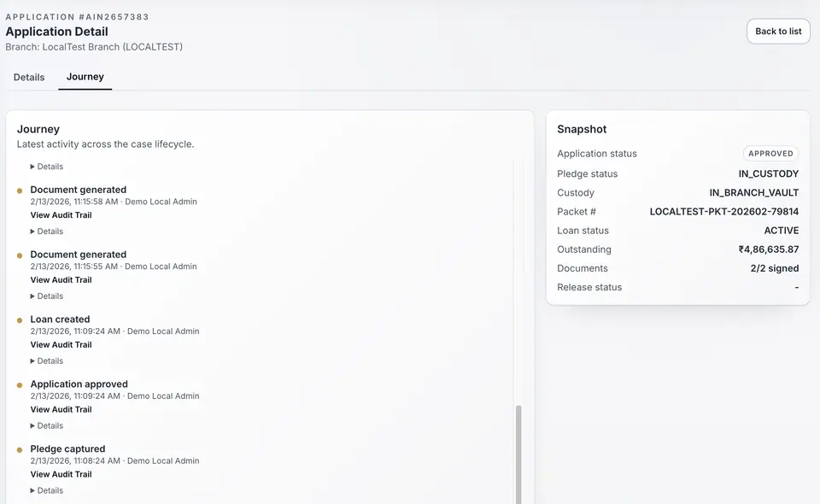The width and height of the screenshot is (820, 504).
Task: Open View Audit Trail for Loan created
Action: click(61, 344)
